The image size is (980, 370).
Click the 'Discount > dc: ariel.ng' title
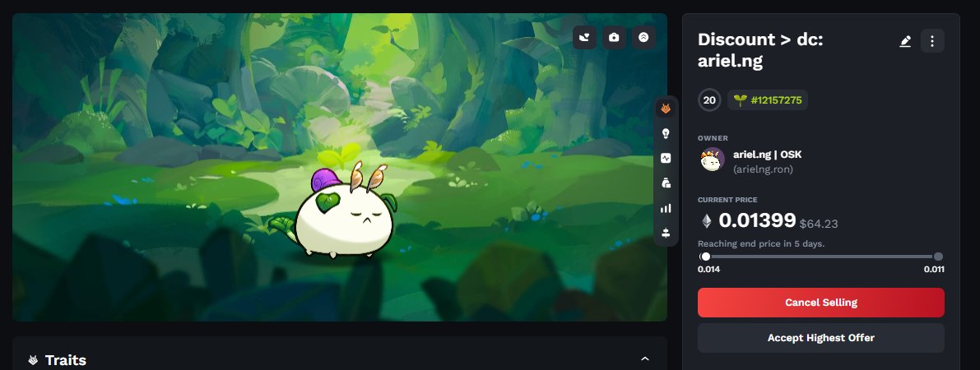pos(760,50)
